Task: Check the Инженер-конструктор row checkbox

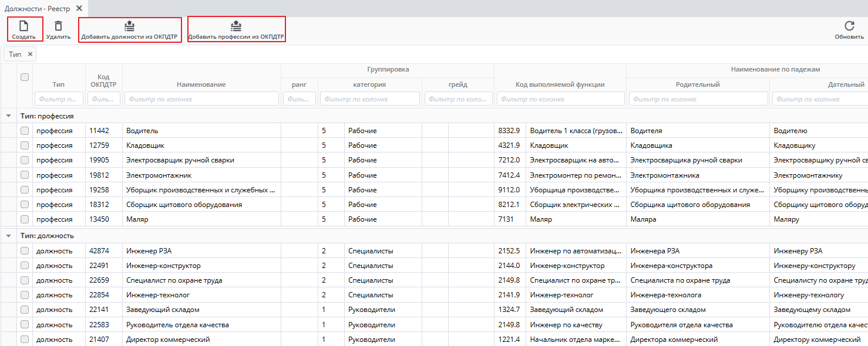Action: pyautogui.click(x=25, y=266)
